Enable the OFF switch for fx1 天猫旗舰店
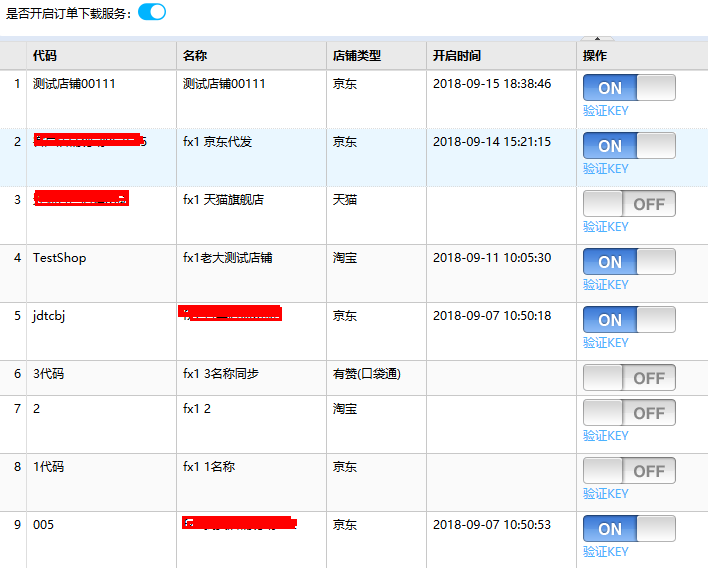Screen dimensions: 708x568 pyautogui.click(x=629, y=204)
